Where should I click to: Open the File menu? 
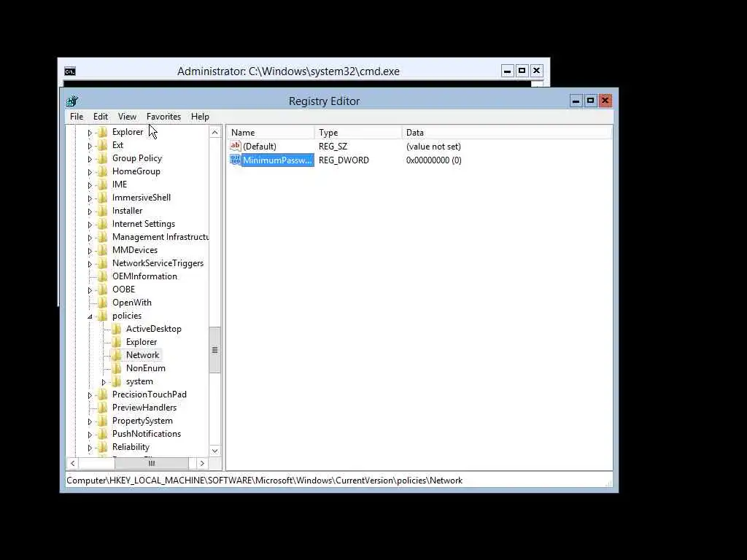[x=76, y=117]
